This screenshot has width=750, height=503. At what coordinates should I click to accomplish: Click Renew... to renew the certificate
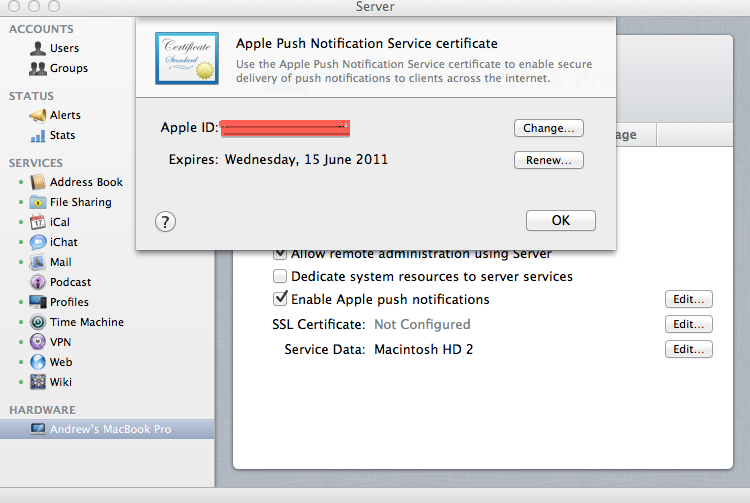[x=549, y=160]
